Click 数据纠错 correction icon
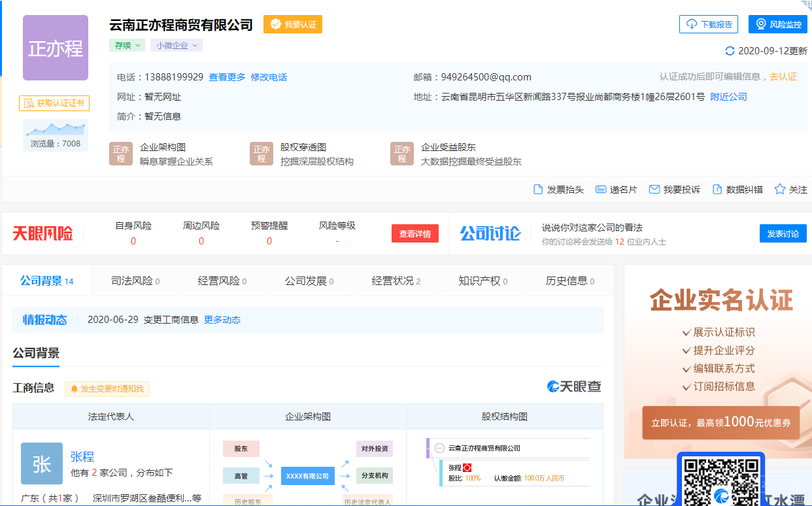 click(x=717, y=190)
